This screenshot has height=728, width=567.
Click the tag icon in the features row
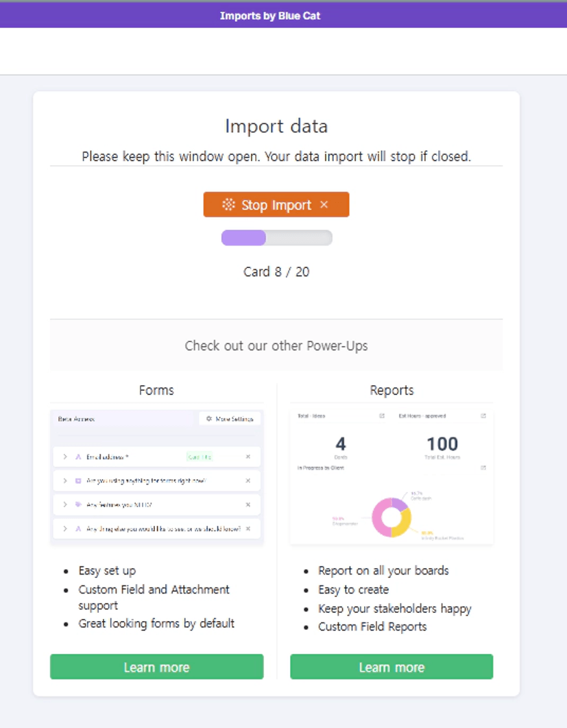(78, 505)
